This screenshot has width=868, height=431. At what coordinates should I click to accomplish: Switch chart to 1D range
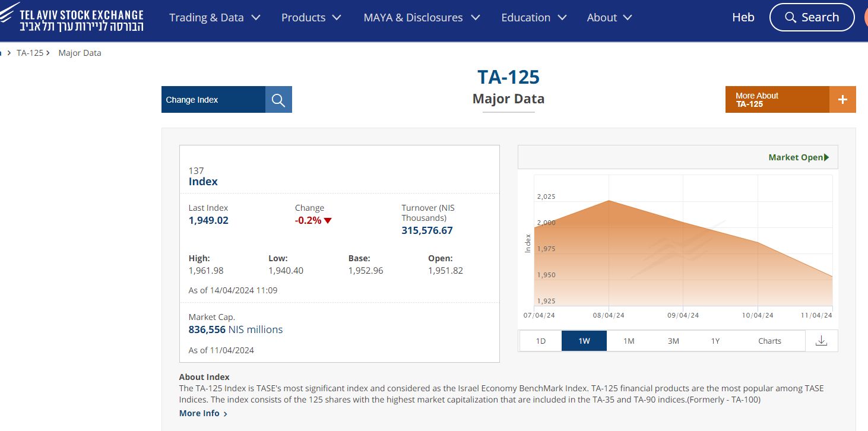click(x=541, y=341)
